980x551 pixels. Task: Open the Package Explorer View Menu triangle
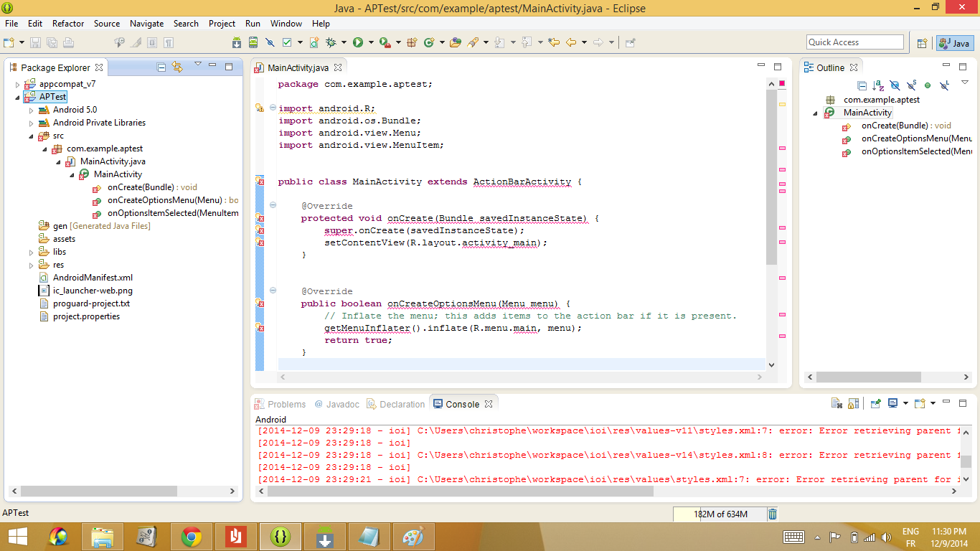pos(198,65)
